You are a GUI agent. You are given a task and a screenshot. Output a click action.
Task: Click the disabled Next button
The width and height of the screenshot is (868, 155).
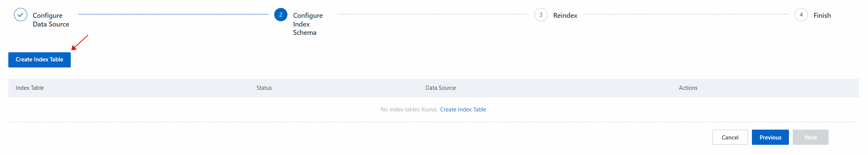810,137
